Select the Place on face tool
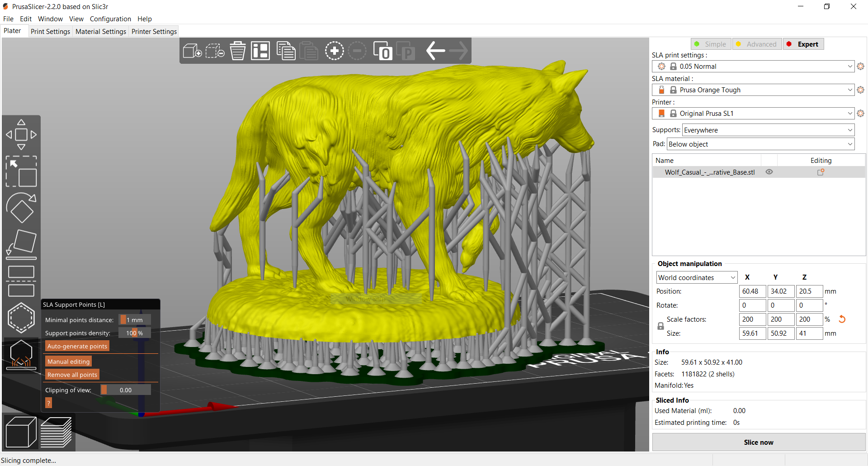Screen dimensions: 868x466 coord(21,244)
